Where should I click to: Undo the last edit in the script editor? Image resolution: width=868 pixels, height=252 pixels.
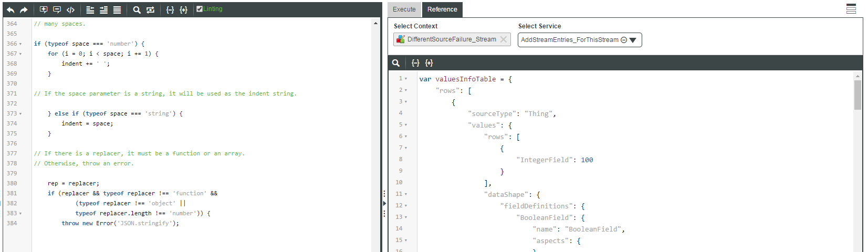point(11,9)
